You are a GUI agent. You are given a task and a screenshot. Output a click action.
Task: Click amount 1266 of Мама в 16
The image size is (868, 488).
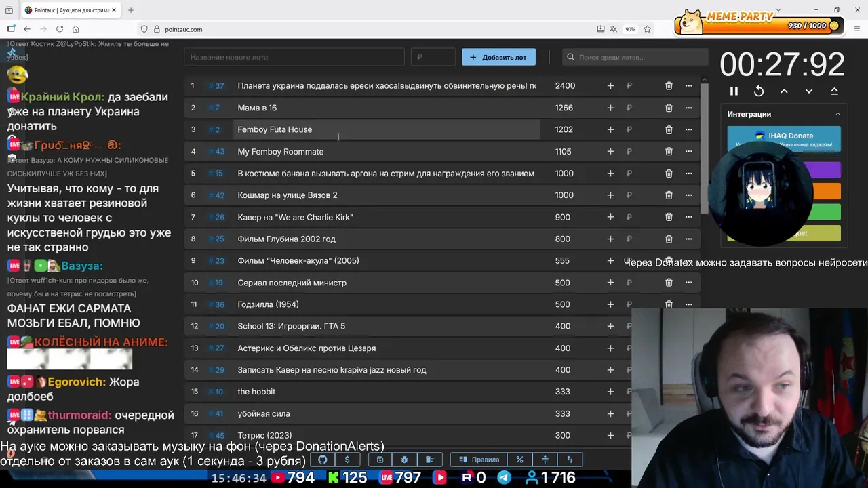(x=564, y=108)
